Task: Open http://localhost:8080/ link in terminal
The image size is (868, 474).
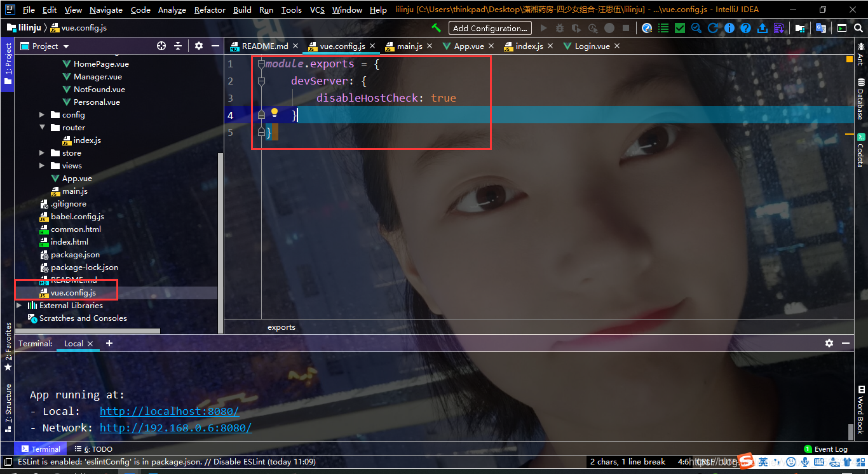Action: 169,411
